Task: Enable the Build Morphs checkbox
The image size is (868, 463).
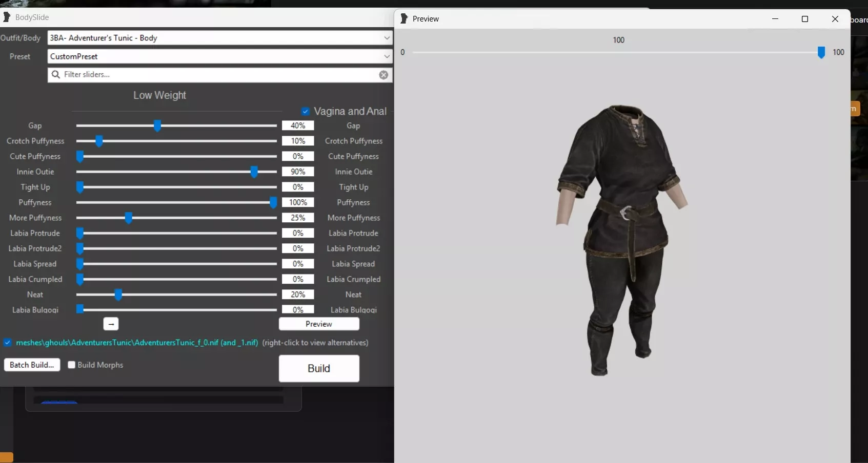Action: pos(72,365)
